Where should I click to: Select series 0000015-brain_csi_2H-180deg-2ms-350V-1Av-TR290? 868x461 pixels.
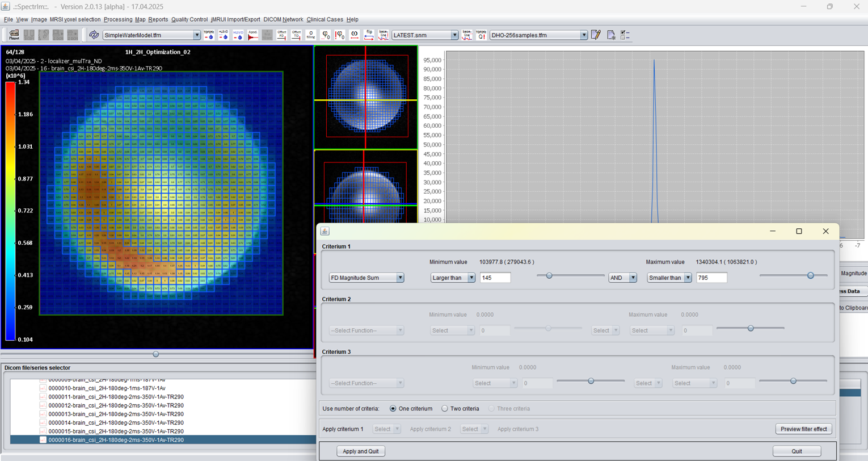point(116,431)
